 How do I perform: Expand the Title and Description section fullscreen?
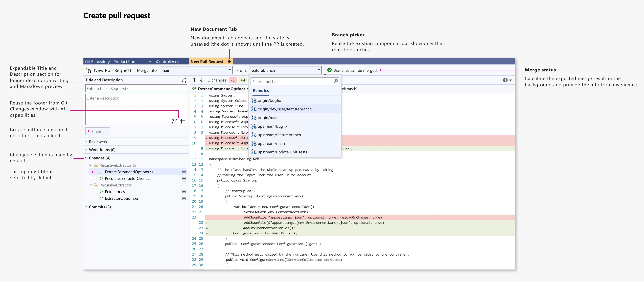coord(184,80)
